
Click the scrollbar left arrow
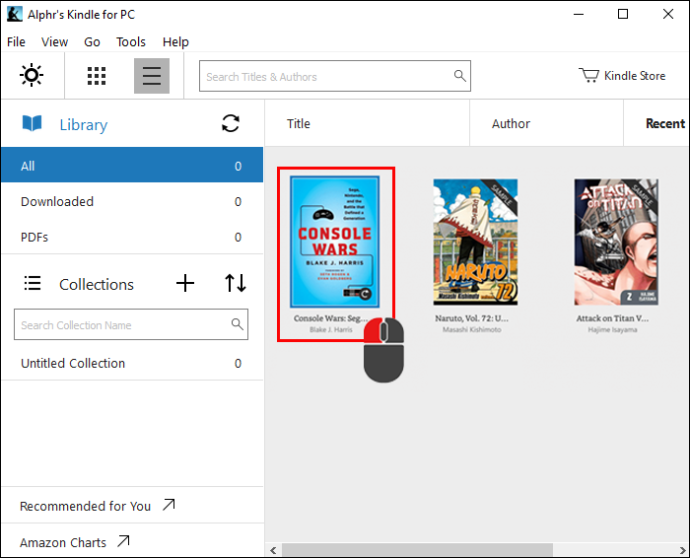pos(273,550)
